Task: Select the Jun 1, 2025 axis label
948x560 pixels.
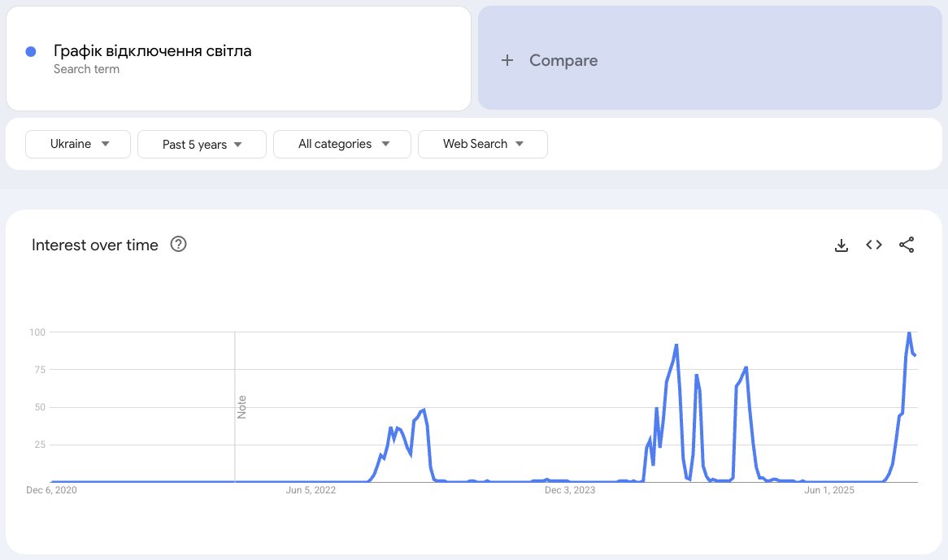Action: 829,490
